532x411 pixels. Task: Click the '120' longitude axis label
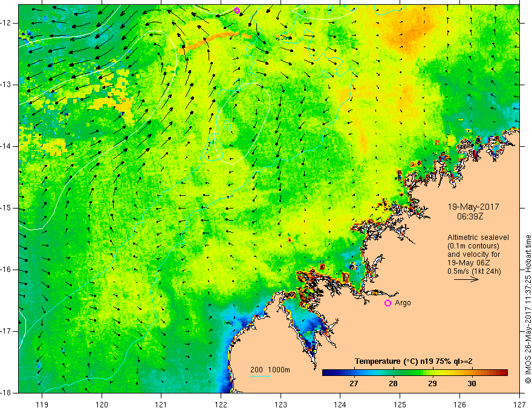coord(102,404)
